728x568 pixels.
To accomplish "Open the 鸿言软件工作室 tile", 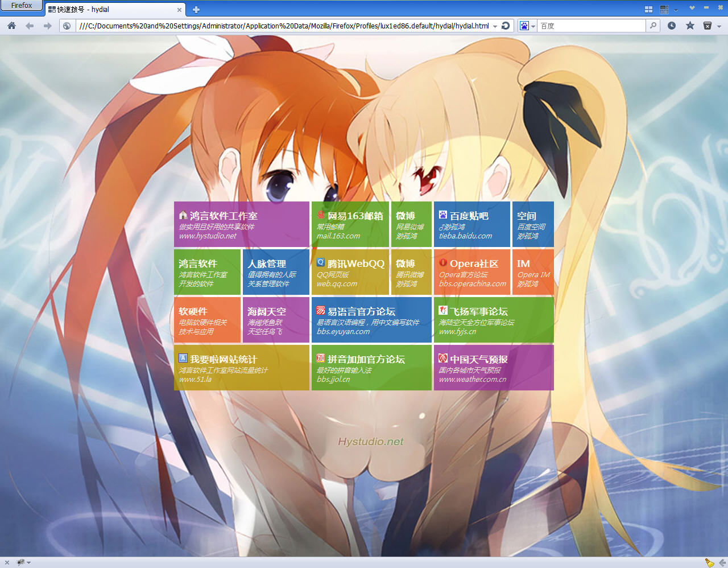I will tap(242, 224).
